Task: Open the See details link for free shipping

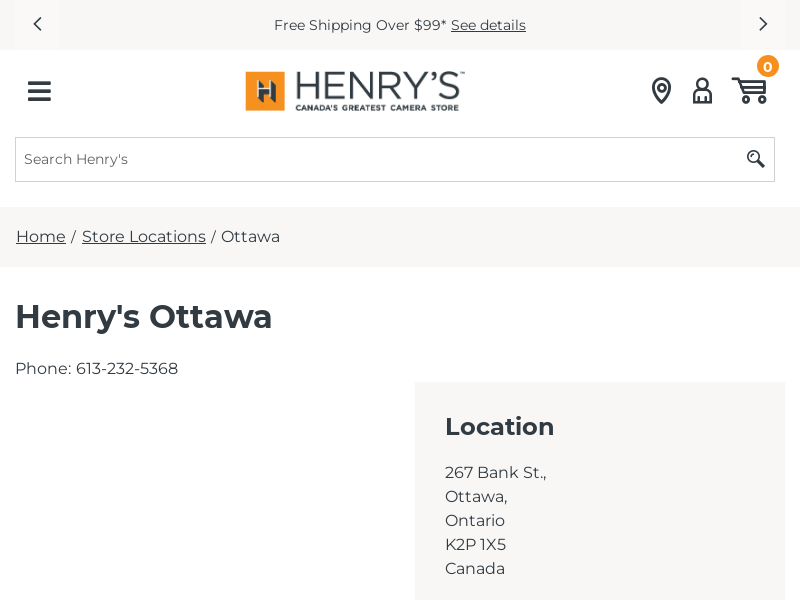Action: (488, 25)
